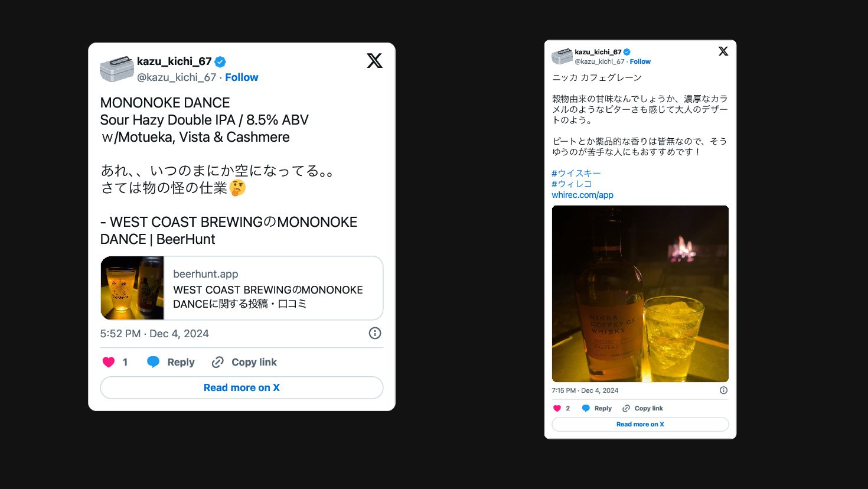Follow kazu_kichi_67 from the left tweet
This screenshot has height=489, width=868.
coord(242,77)
